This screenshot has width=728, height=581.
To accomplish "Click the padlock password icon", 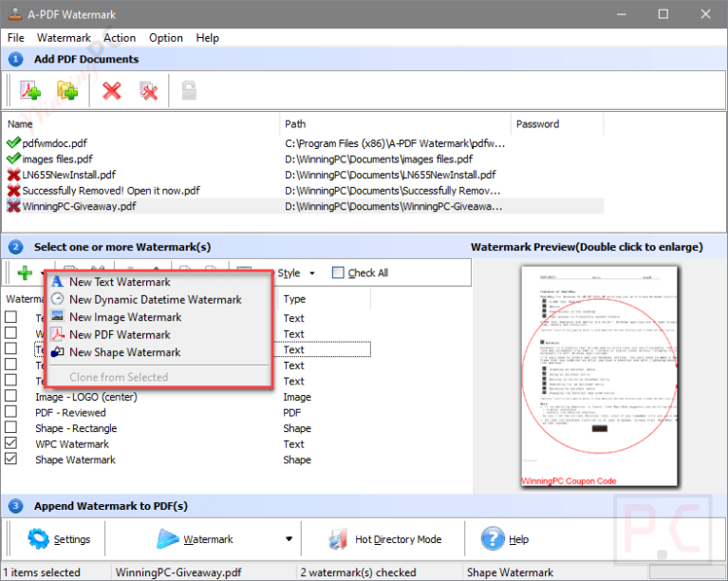I will [189, 90].
